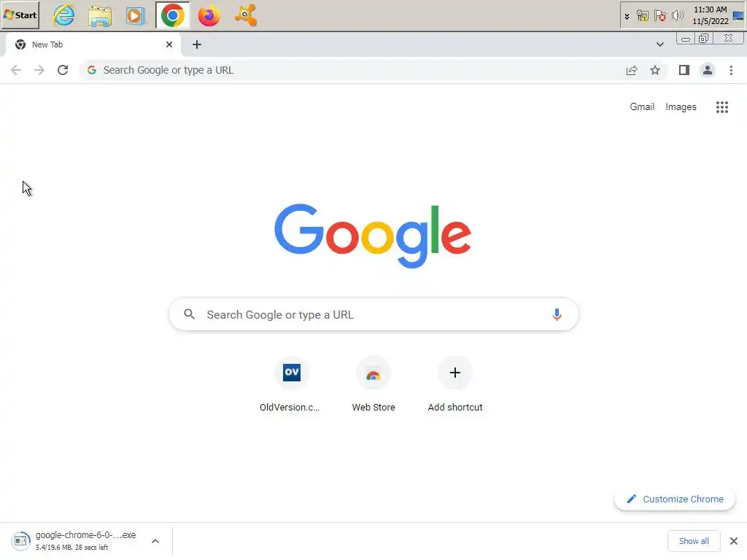Minimize the Chrome window
This screenshot has height=560, width=747.
pos(686,39)
